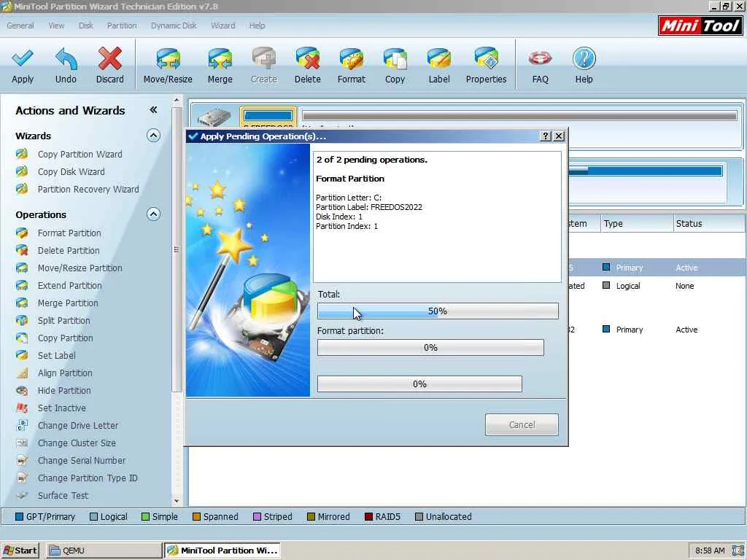Image resolution: width=747 pixels, height=560 pixels.
Task: Click the Cancel button in dialog
Action: click(522, 425)
